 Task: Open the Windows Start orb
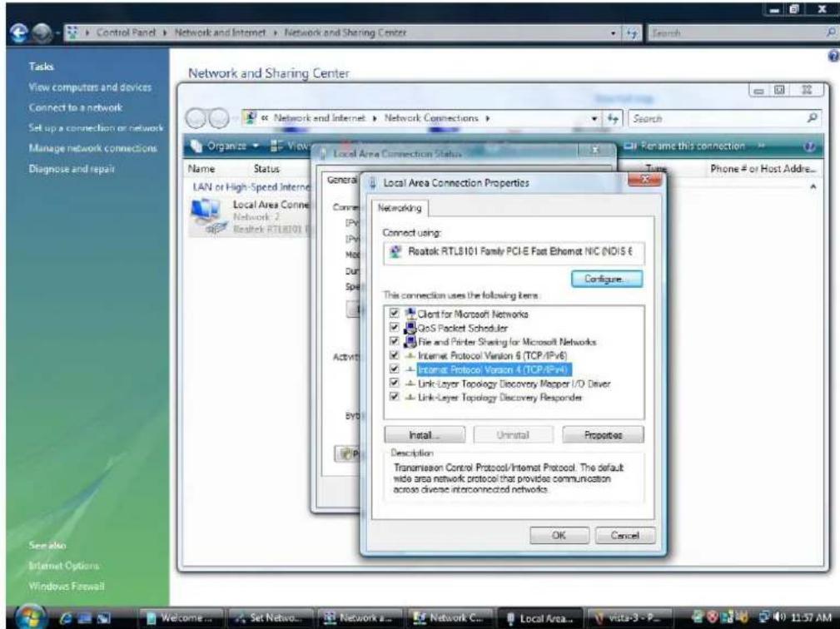30,617
